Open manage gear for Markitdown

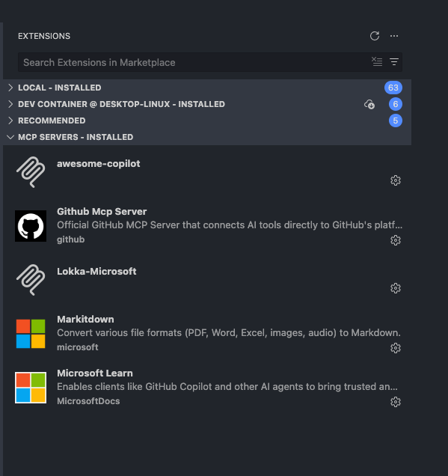click(x=396, y=347)
